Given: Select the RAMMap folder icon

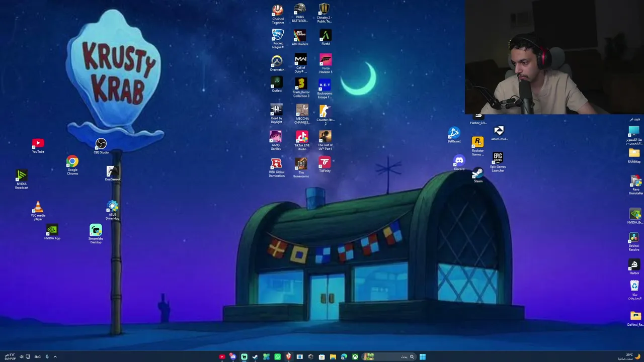Looking at the screenshot, I should [634, 156].
